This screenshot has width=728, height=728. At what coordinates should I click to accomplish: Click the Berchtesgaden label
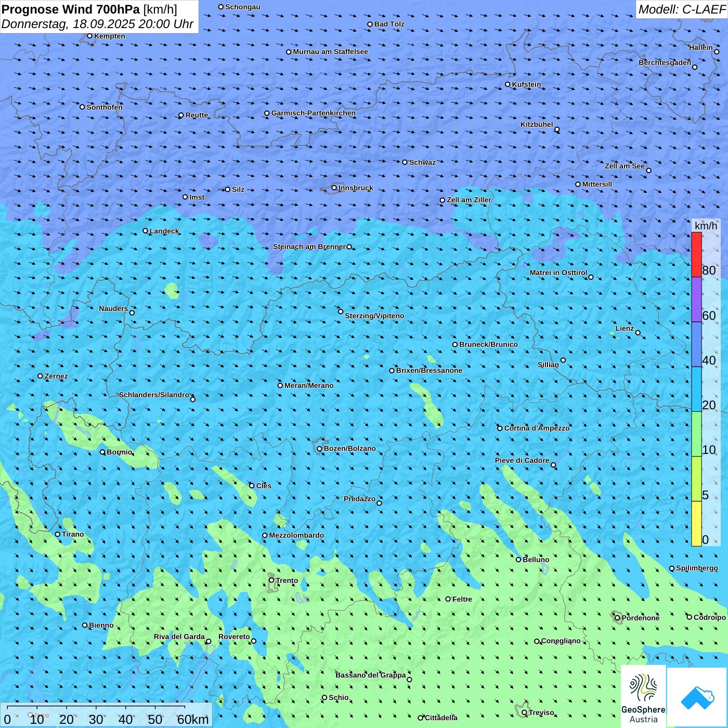tap(665, 62)
